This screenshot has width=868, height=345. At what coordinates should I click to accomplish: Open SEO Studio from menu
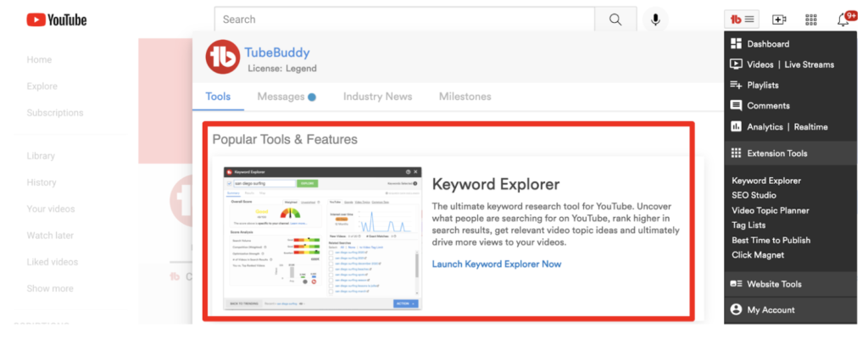click(x=754, y=196)
